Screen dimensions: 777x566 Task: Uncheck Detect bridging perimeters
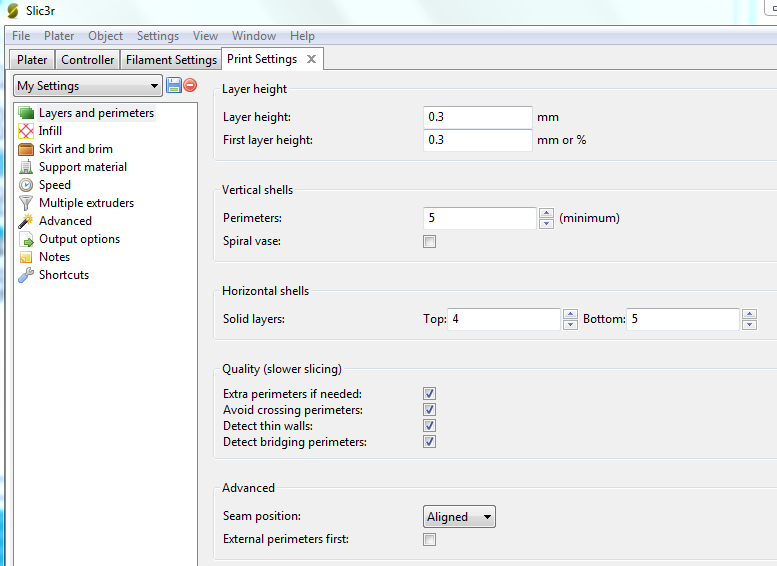[430, 442]
